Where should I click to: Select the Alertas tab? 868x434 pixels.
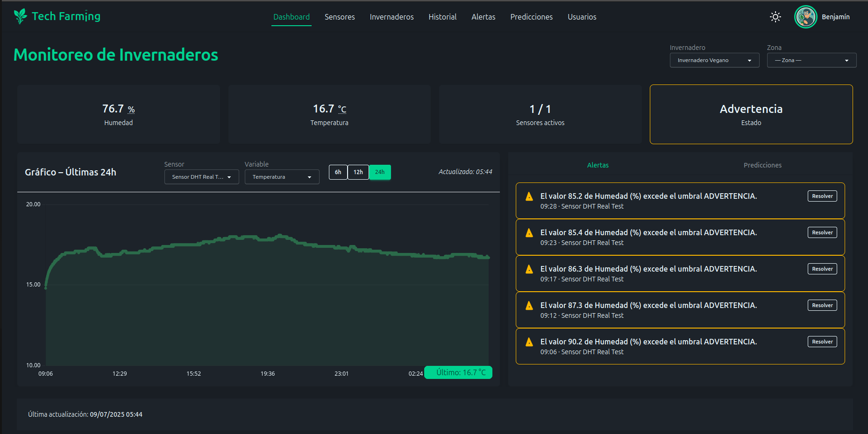click(x=598, y=165)
